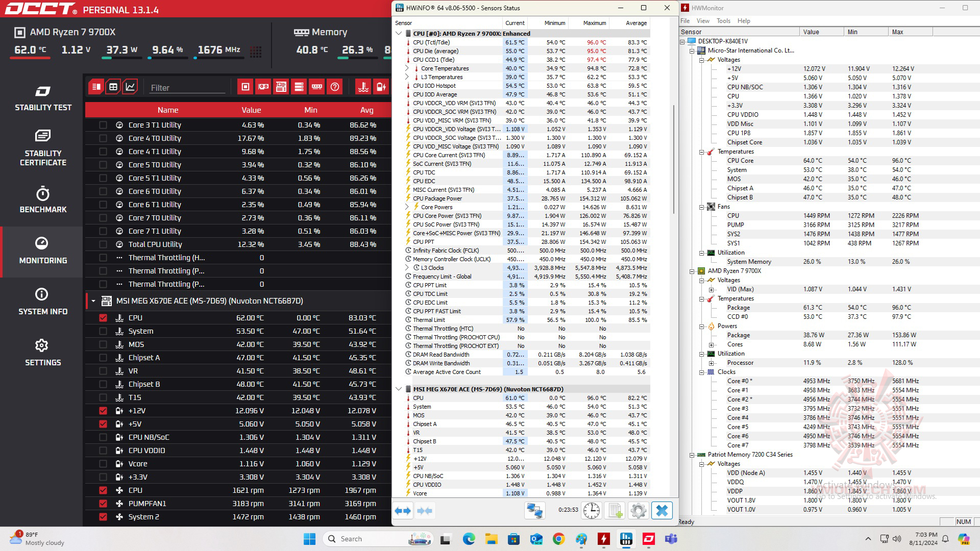
Task: Open the OCCT Benchmark section
Action: [43, 200]
